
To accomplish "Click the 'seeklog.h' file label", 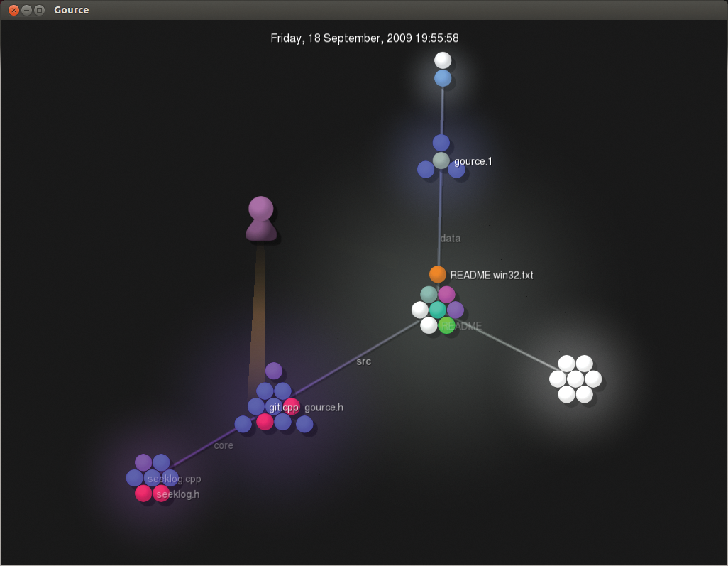I will (x=178, y=494).
